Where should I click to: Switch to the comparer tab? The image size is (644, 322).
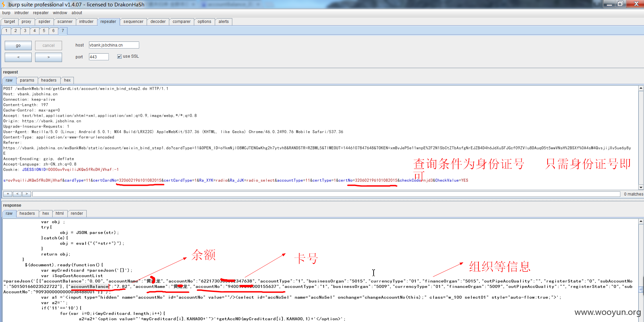181,22
